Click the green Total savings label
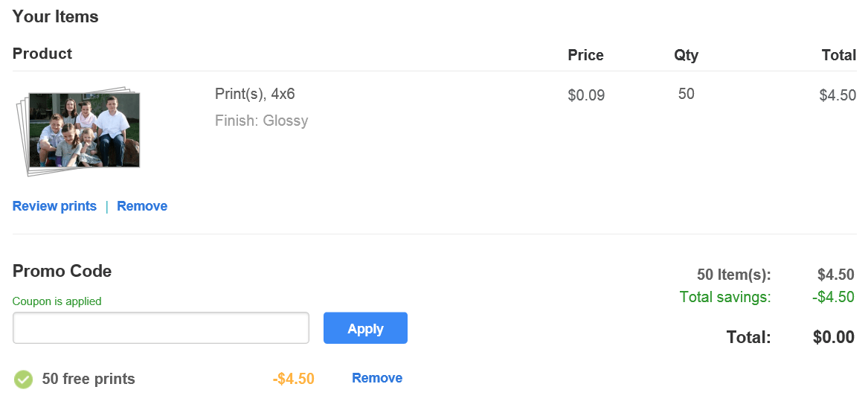The image size is (868, 413). click(725, 297)
